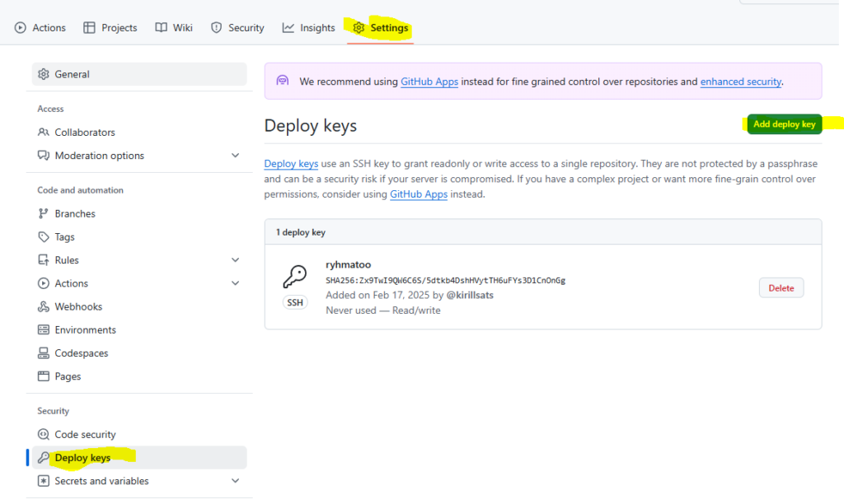Open the Deploy keys documentation link
The width and height of the screenshot is (844, 504).
(291, 164)
